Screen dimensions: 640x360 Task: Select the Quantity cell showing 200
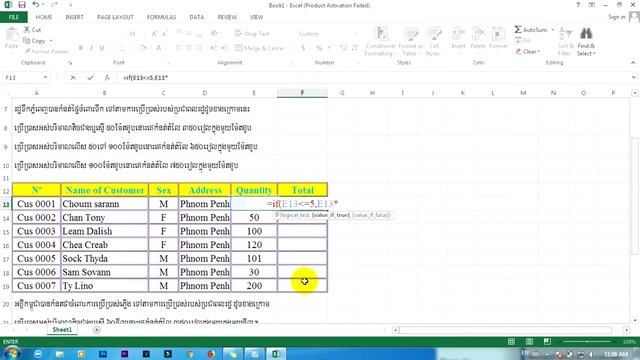(254, 286)
